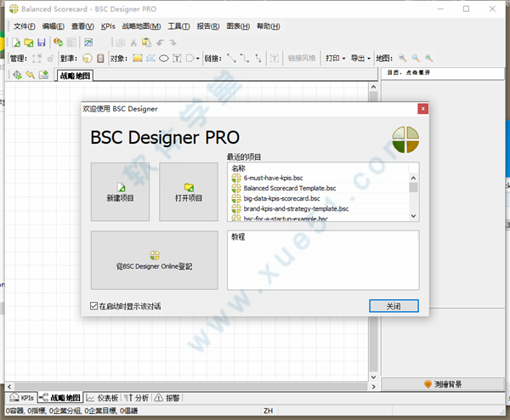Click the clipboard icon in align group
The image size is (510, 420).
point(101,58)
